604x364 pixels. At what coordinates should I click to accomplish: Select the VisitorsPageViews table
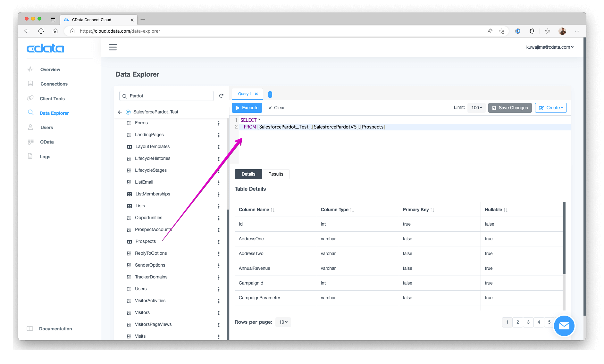click(153, 325)
